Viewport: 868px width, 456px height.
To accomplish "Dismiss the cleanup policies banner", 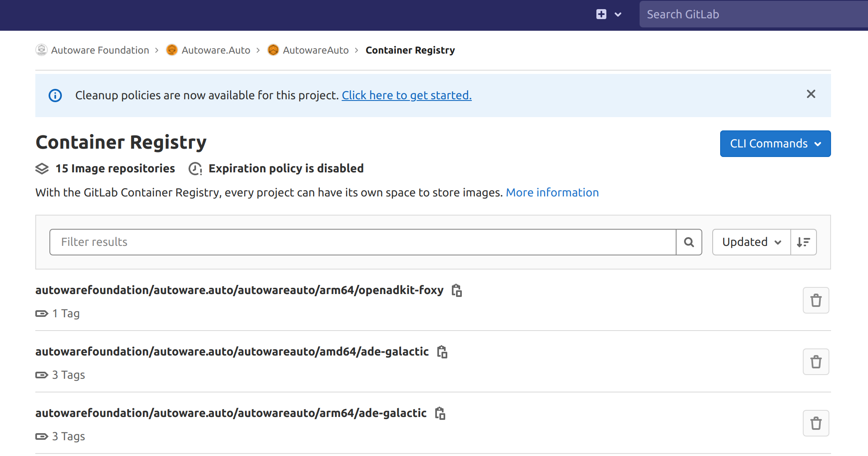I will (811, 94).
